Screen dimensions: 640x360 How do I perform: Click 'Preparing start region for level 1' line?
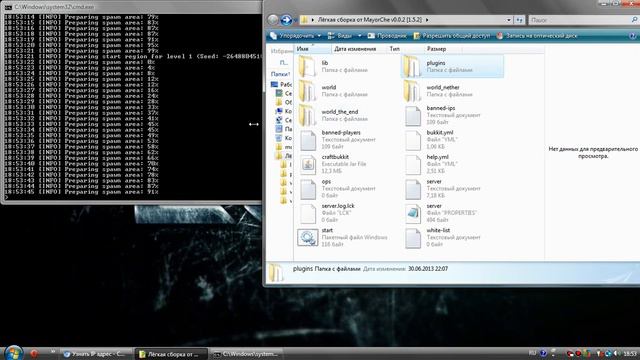133,57
